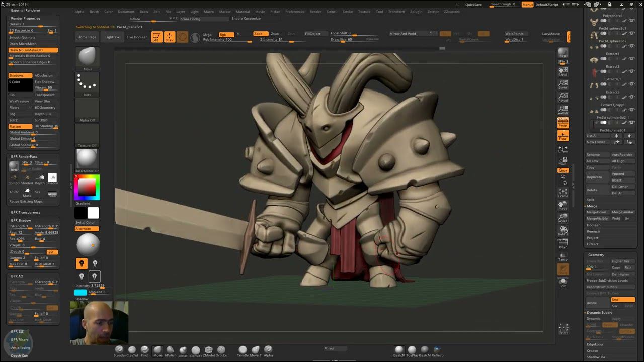Image resolution: width=644 pixels, height=362 pixels.
Task: Toggle Draw NoiseMaker3D option
Action: pos(33,50)
